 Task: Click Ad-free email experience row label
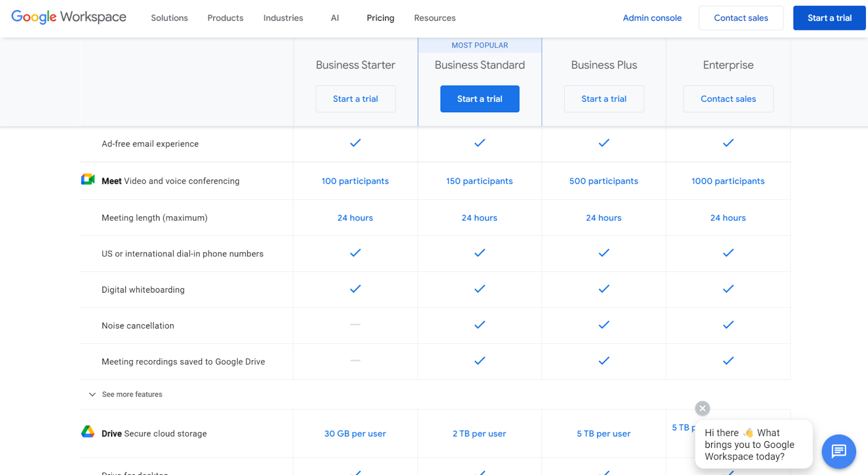[x=150, y=144]
